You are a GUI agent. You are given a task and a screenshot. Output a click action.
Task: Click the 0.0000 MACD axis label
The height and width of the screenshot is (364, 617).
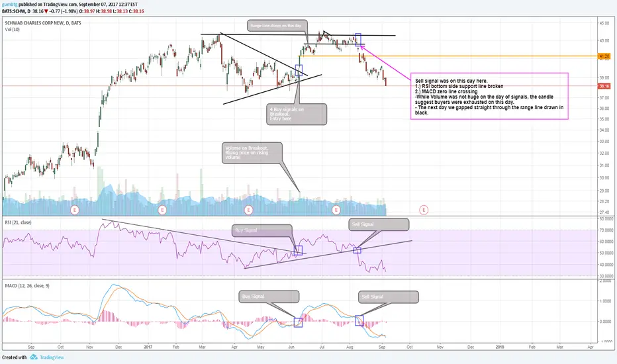point(605,322)
